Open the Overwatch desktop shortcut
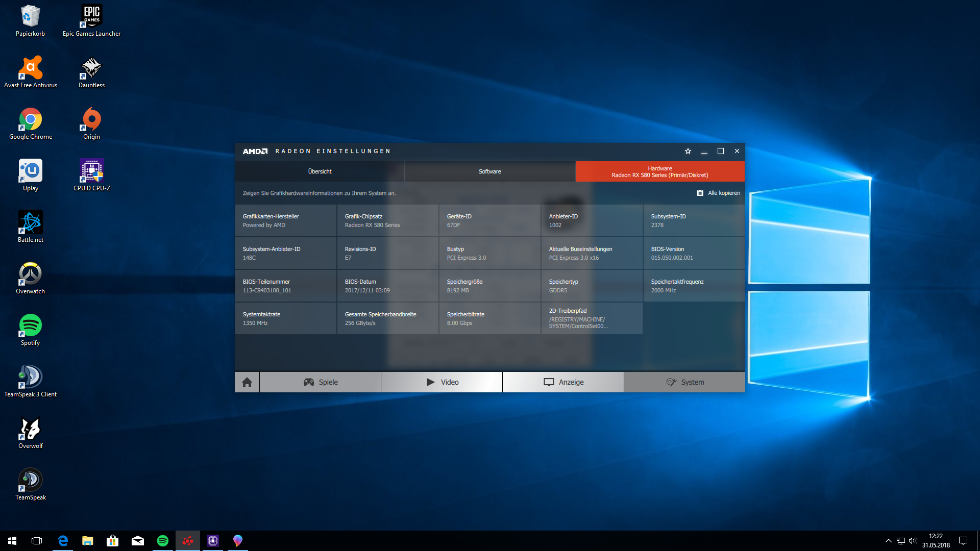This screenshot has height=551, width=980. click(31, 278)
